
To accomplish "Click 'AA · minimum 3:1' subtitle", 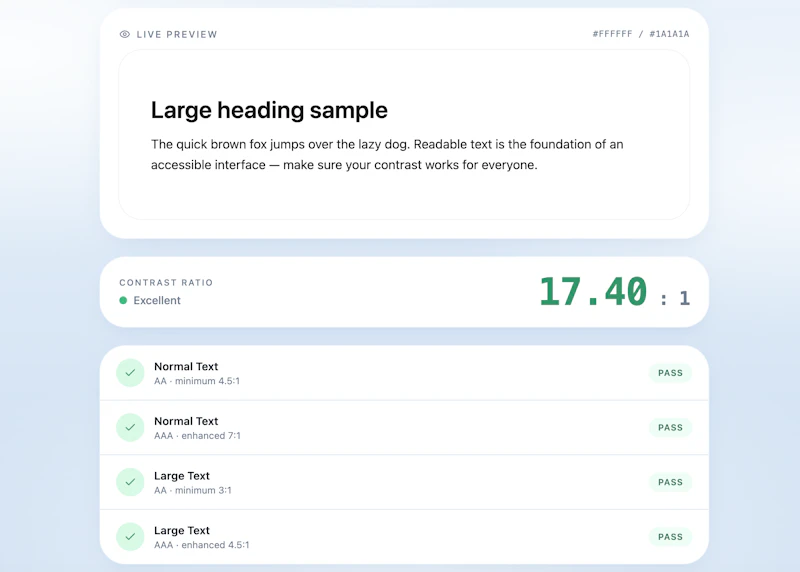I will pyautogui.click(x=193, y=490).
